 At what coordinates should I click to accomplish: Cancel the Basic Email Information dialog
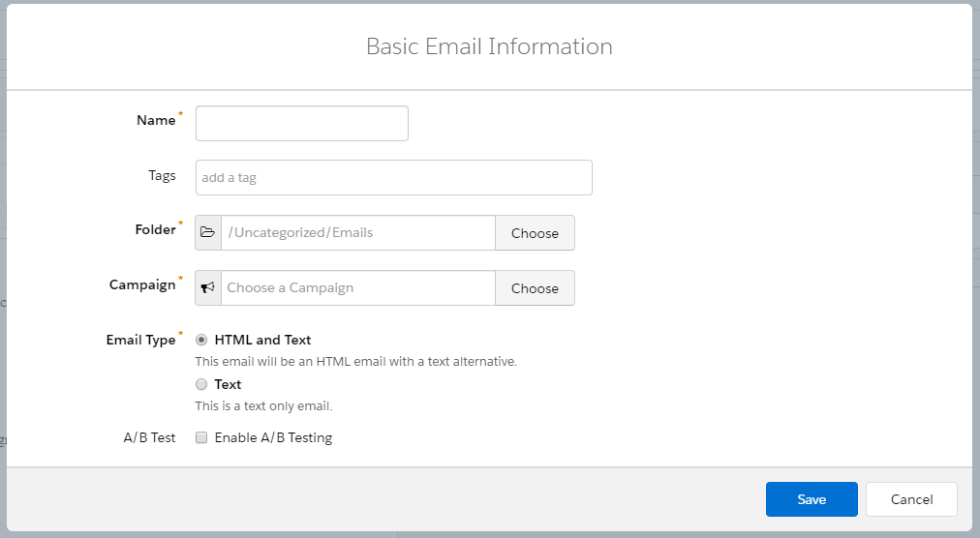click(911, 499)
